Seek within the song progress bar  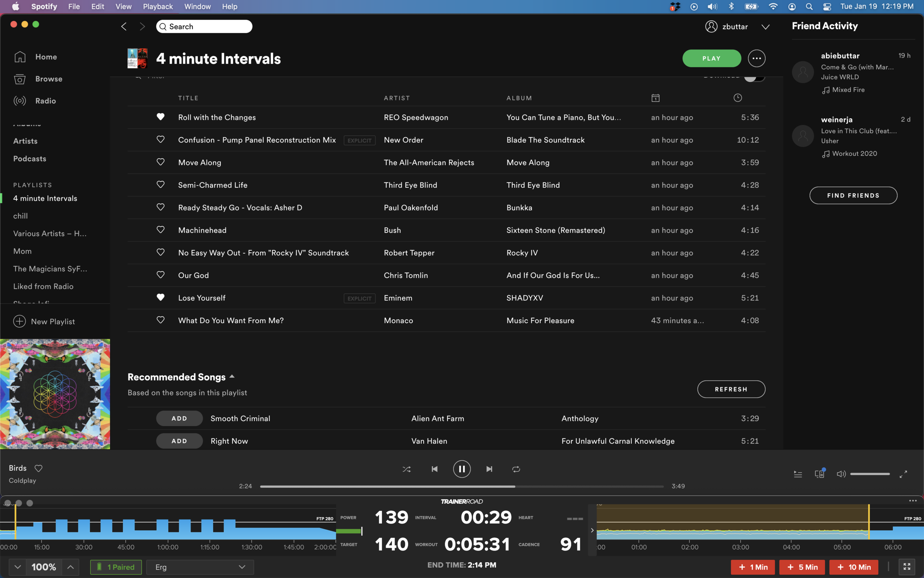click(462, 486)
